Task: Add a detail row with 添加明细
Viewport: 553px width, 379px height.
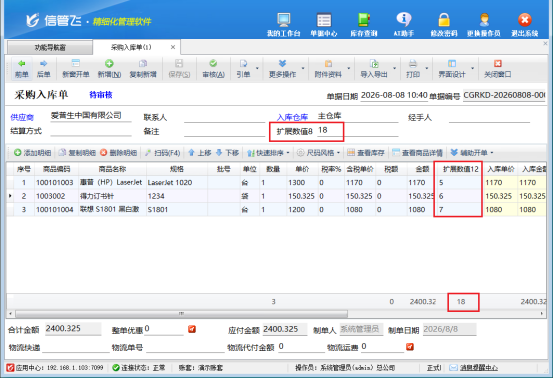Action: pos(32,153)
